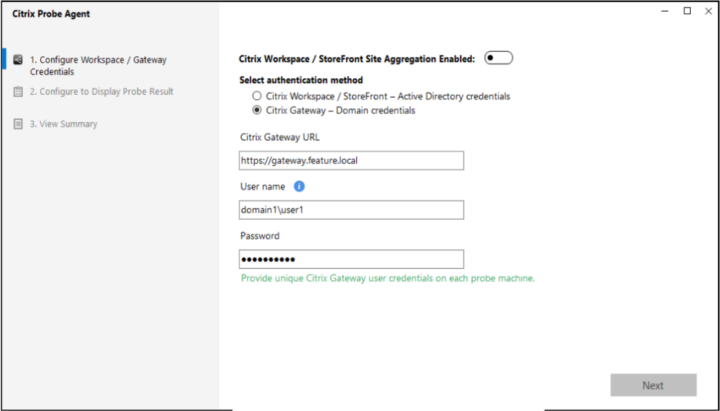
Task: Close the Citrix Probe Agent window
Action: tap(707, 11)
